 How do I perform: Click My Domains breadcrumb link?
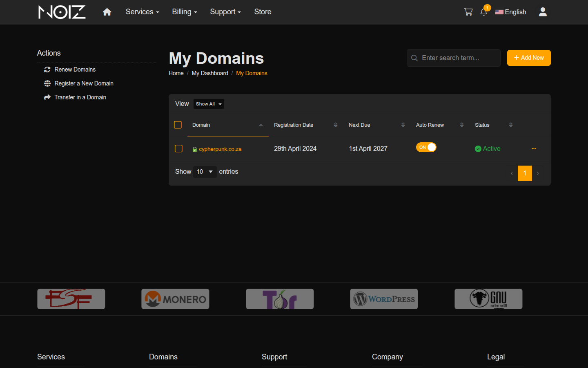(x=252, y=73)
